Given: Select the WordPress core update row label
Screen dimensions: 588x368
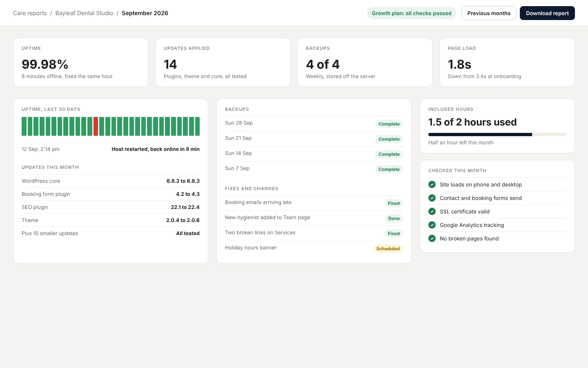Looking at the screenshot, I should (x=41, y=181).
